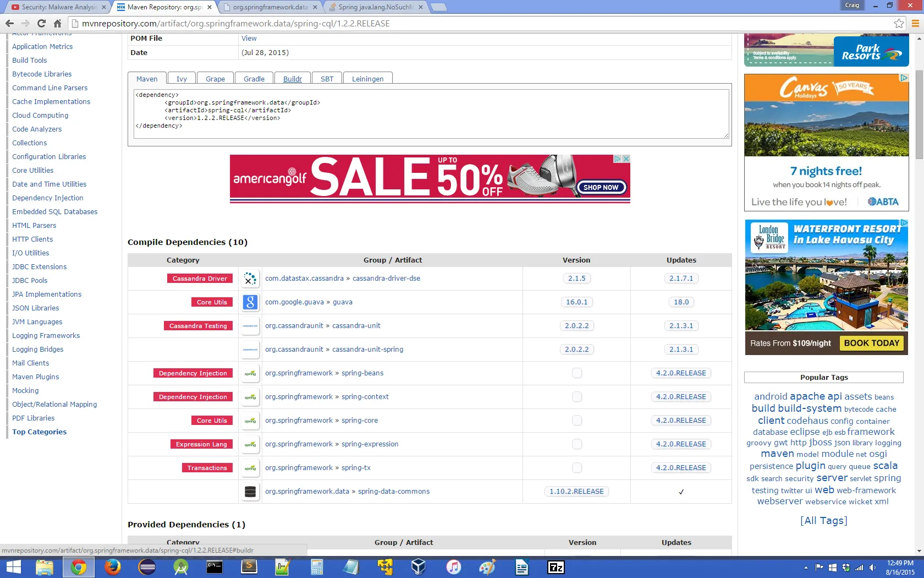The image size is (924, 578).
Task: Click the spring-core Spring logo icon
Action: (x=250, y=421)
